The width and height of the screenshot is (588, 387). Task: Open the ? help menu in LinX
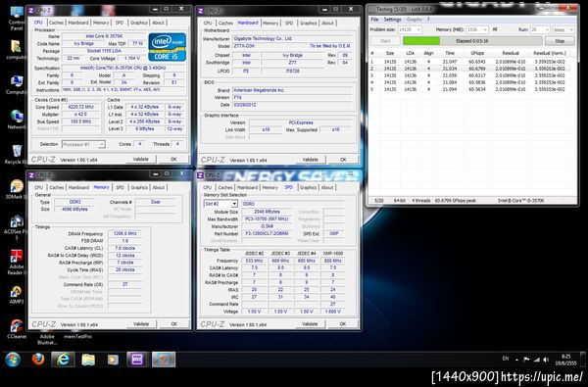[x=428, y=20]
